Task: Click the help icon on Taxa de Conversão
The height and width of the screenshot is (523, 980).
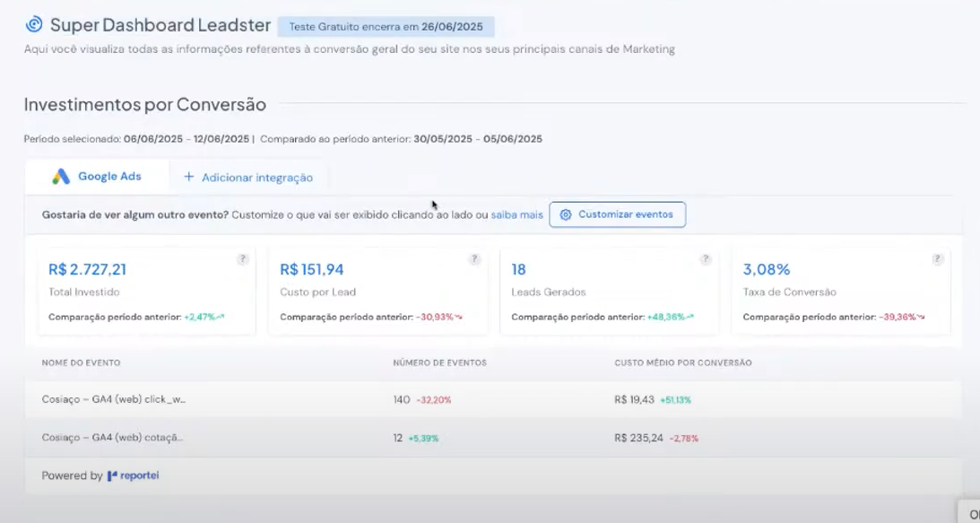Action: 936,257
